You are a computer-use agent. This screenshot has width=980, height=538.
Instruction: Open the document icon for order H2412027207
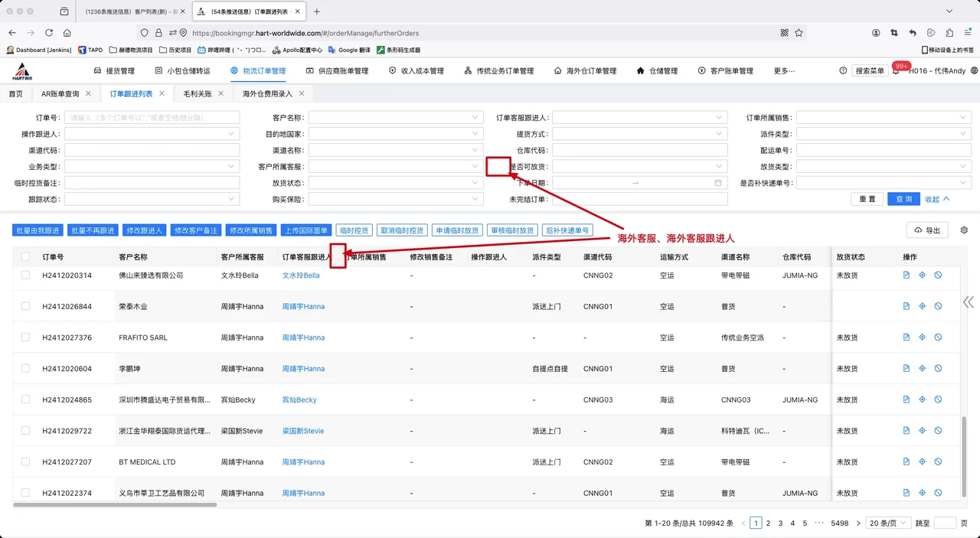click(906, 461)
